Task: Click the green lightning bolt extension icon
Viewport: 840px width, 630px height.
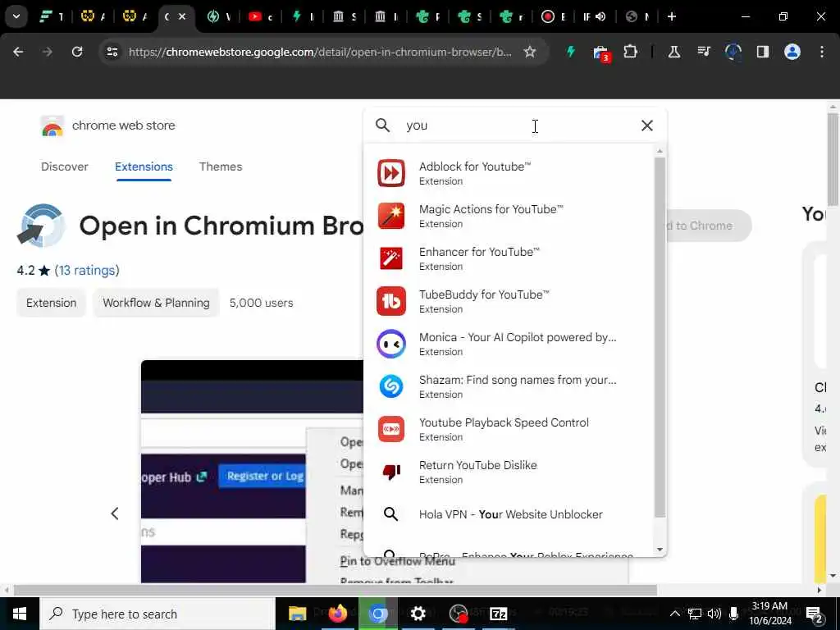Action: pos(571,52)
